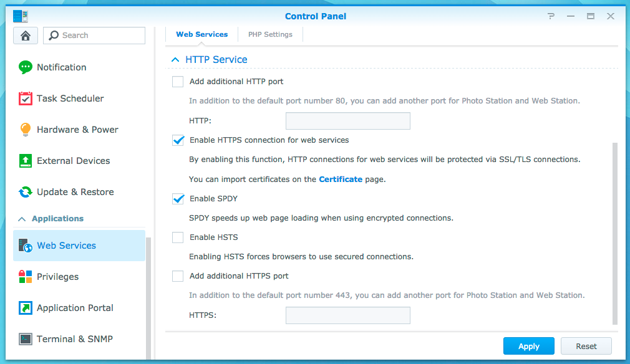Open Notification via its green speech-bubble icon

tap(26, 67)
